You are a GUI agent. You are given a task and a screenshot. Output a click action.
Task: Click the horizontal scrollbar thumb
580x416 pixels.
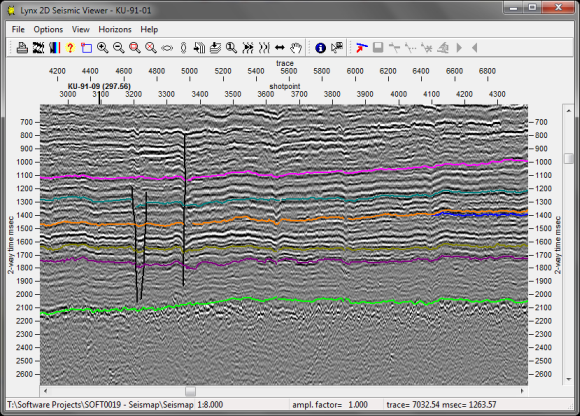(190, 391)
